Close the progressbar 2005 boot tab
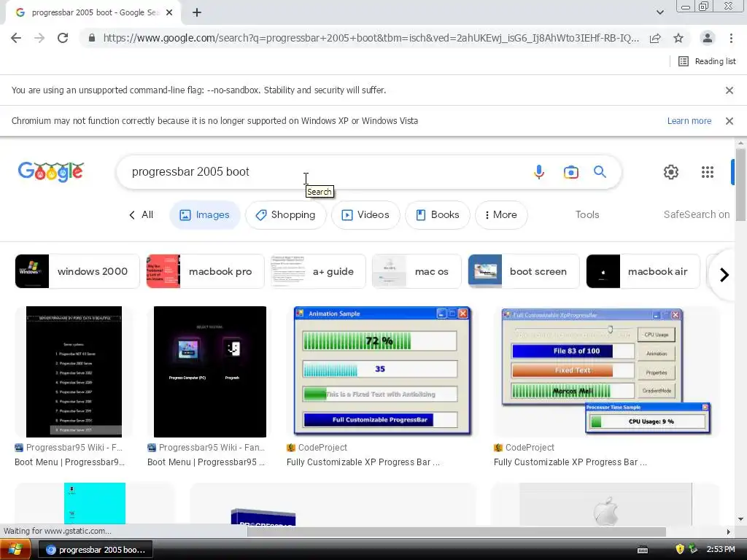 pyautogui.click(x=169, y=13)
